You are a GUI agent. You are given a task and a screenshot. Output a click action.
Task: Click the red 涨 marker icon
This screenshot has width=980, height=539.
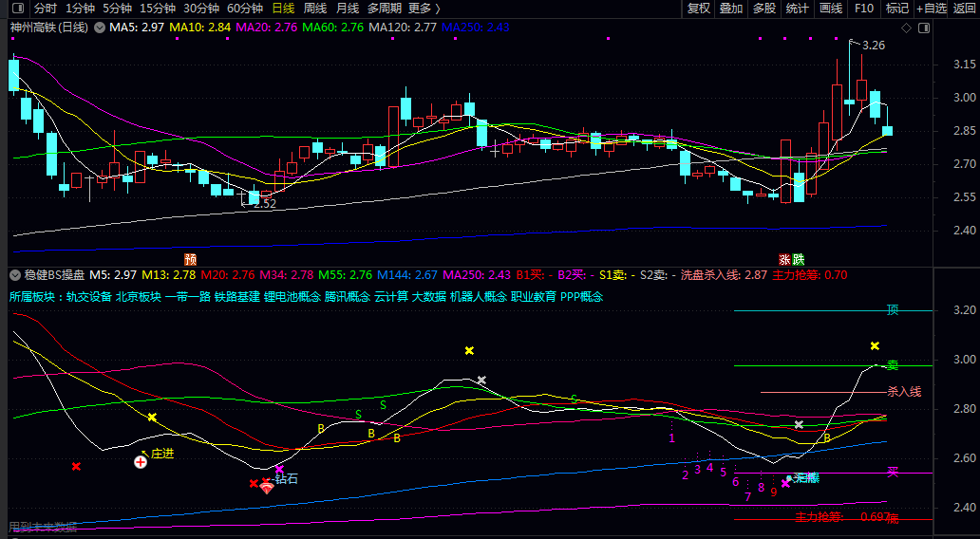coord(784,258)
